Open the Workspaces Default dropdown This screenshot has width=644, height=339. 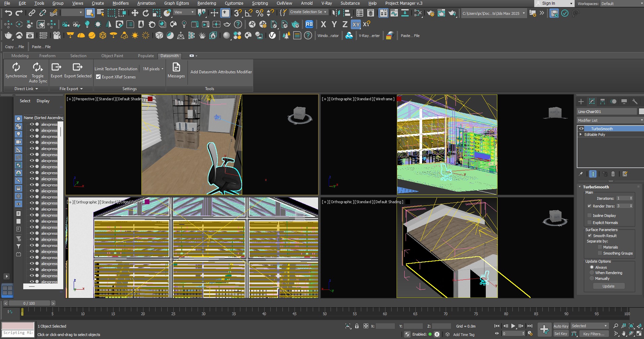point(621,3)
